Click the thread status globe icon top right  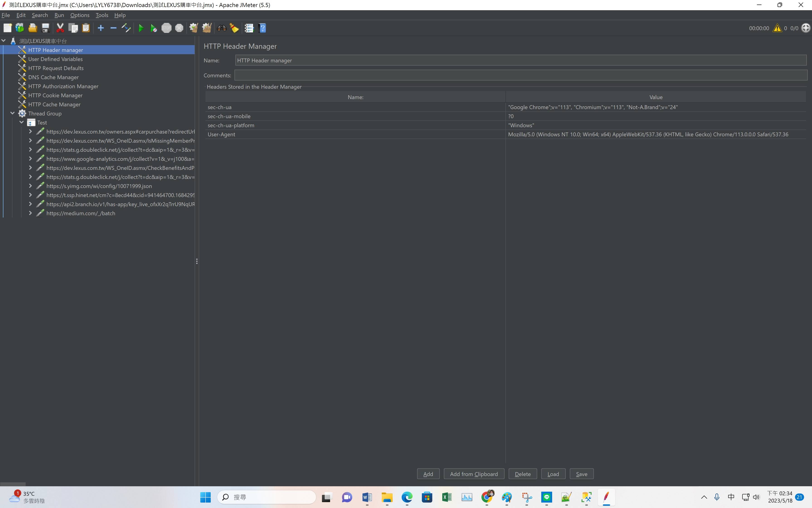806,28
